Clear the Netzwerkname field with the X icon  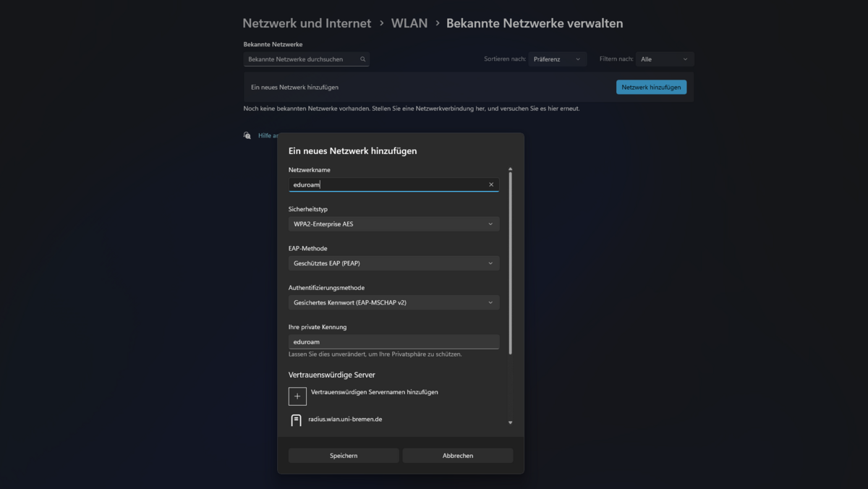pyautogui.click(x=491, y=184)
